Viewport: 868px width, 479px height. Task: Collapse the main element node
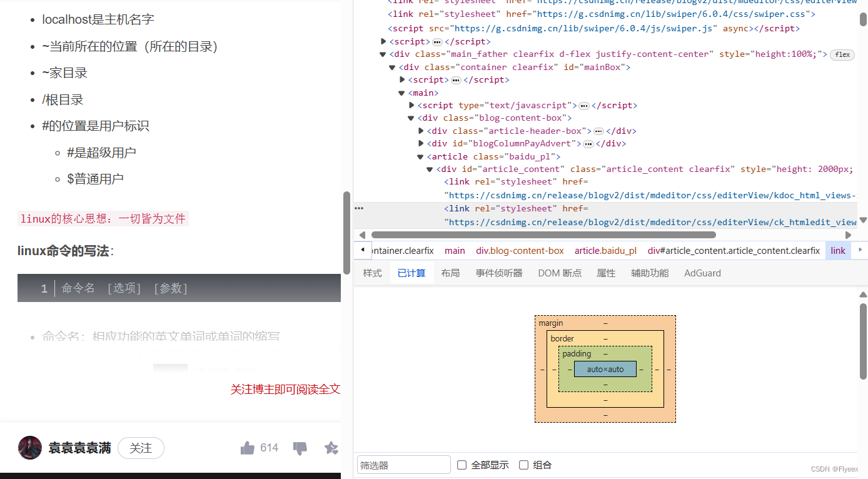coord(401,93)
